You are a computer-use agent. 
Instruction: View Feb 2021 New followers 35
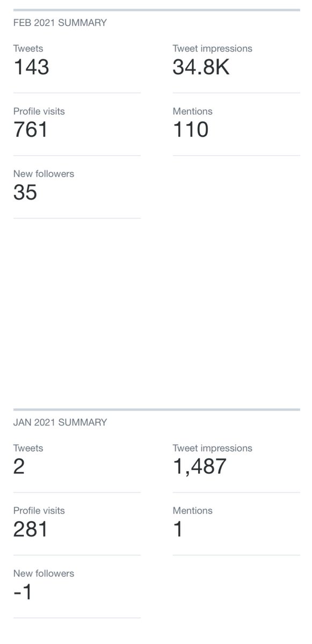(25, 192)
